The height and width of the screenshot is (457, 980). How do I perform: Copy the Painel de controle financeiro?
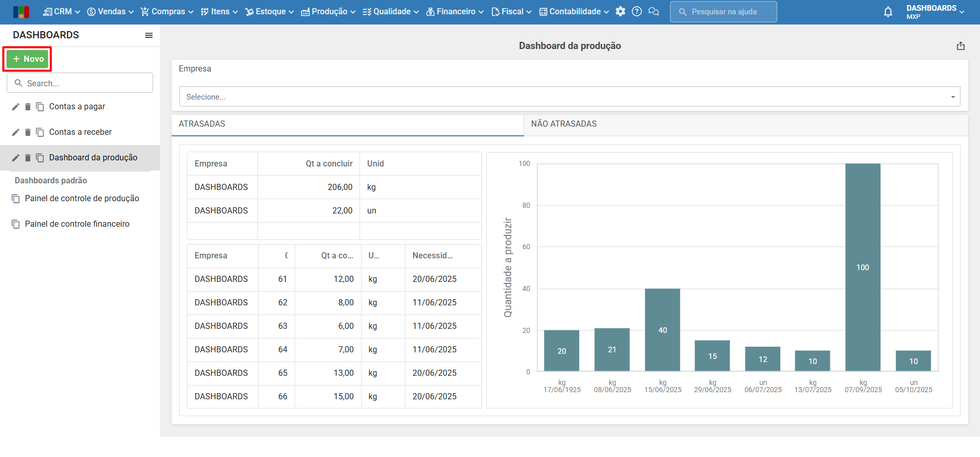16,224
